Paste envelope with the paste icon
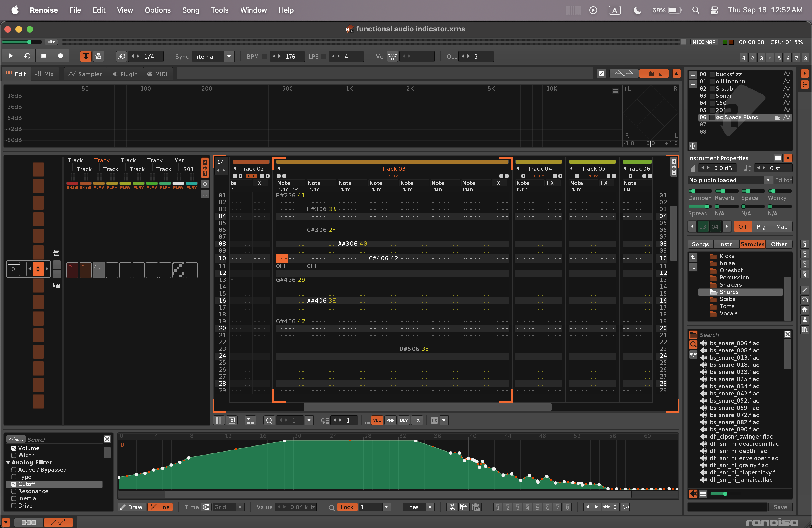This screenshot has width=812, height=528. [476, 507]
